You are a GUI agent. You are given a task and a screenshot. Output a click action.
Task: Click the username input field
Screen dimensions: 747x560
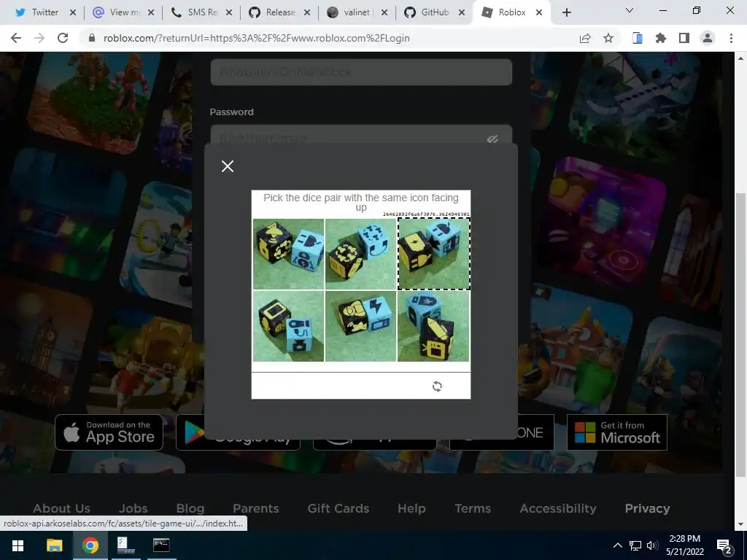click(361, 72)
